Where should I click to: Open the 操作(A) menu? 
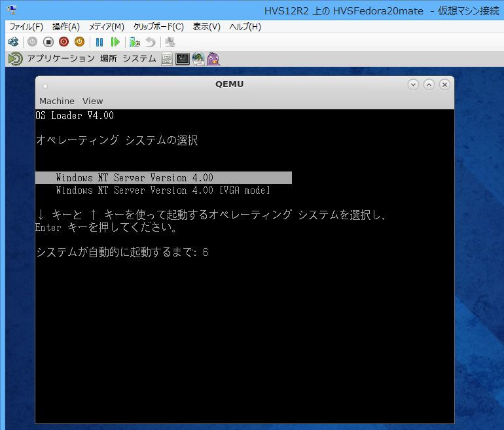(66, 27)
